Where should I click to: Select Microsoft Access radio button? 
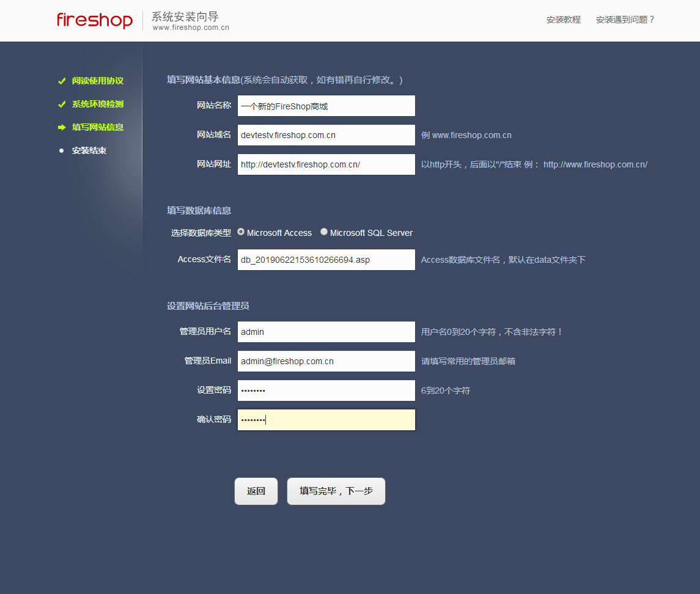pyautogui.click(x=241, y=232)
